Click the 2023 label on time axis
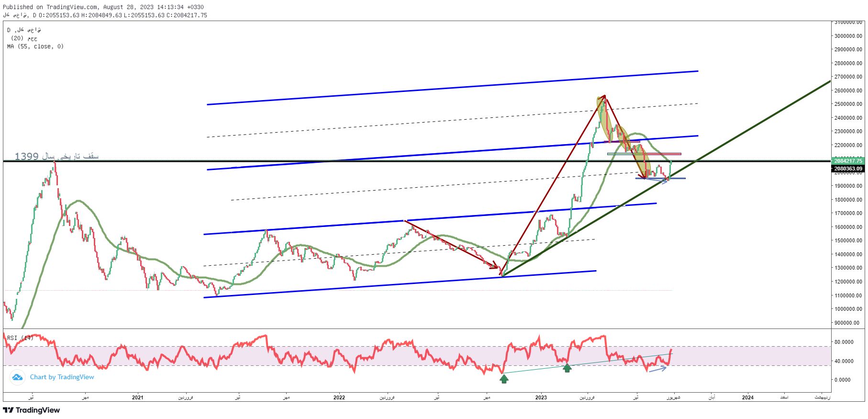 coord(541,397)
